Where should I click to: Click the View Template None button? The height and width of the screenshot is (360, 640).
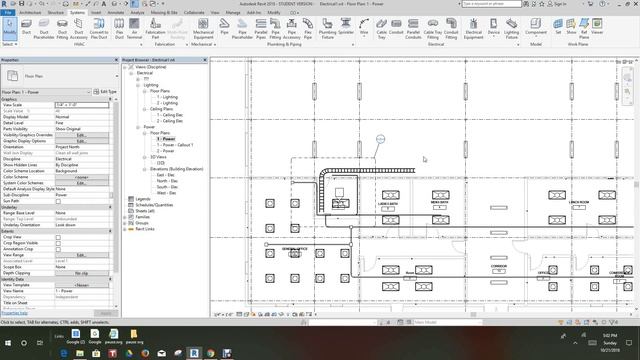tap(82, 285)
